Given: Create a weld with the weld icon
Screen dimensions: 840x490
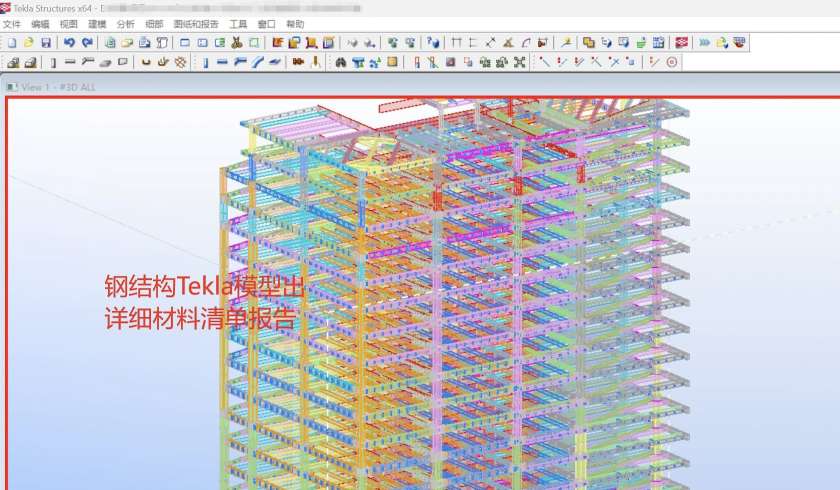Looking at the screenshot, I should click(316, 63).
